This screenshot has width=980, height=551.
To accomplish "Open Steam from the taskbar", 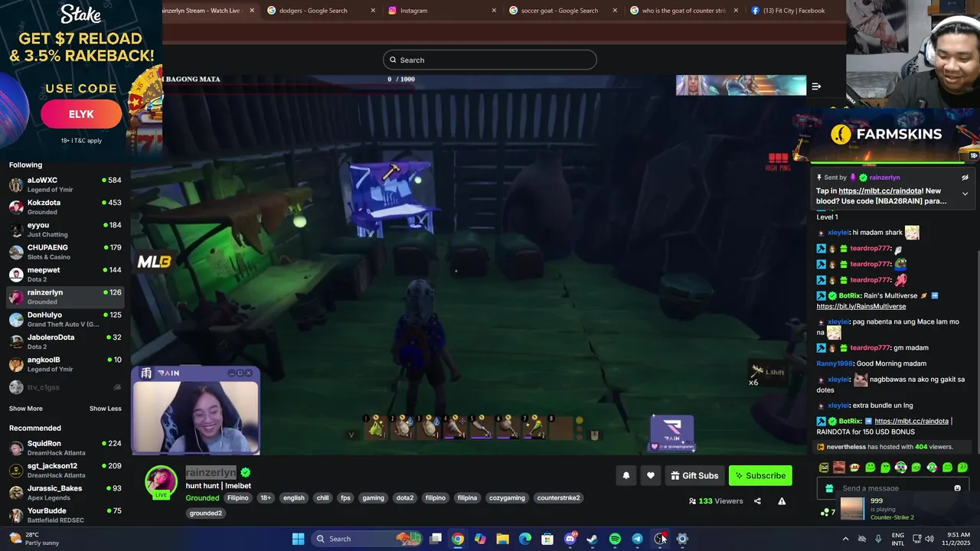I will tap(592, 539).
